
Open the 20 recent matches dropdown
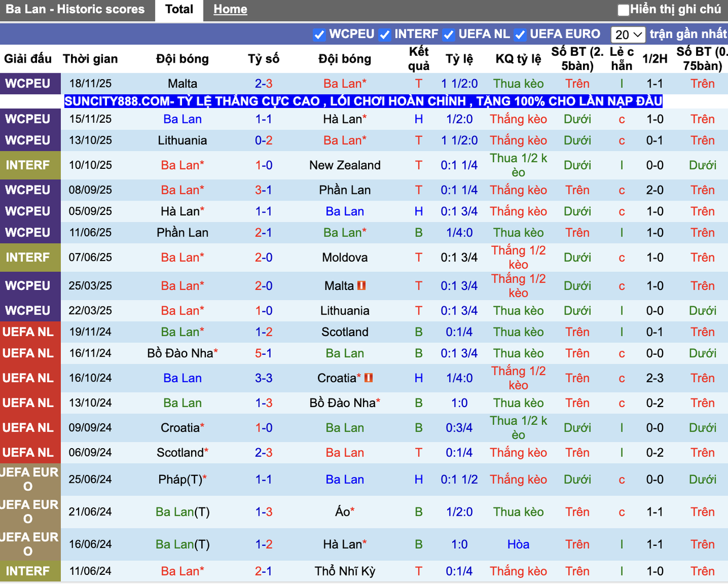pyautogui.click(x=628, y=35)
